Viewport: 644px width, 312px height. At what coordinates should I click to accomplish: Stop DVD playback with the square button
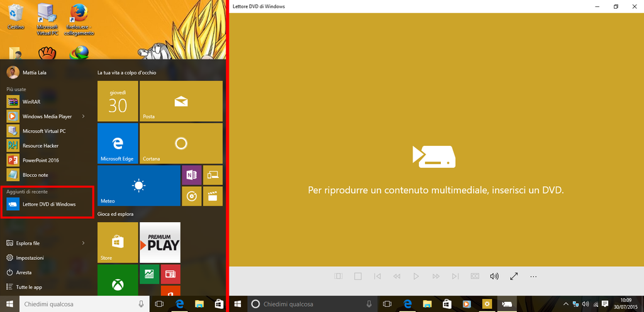point(358,277)
